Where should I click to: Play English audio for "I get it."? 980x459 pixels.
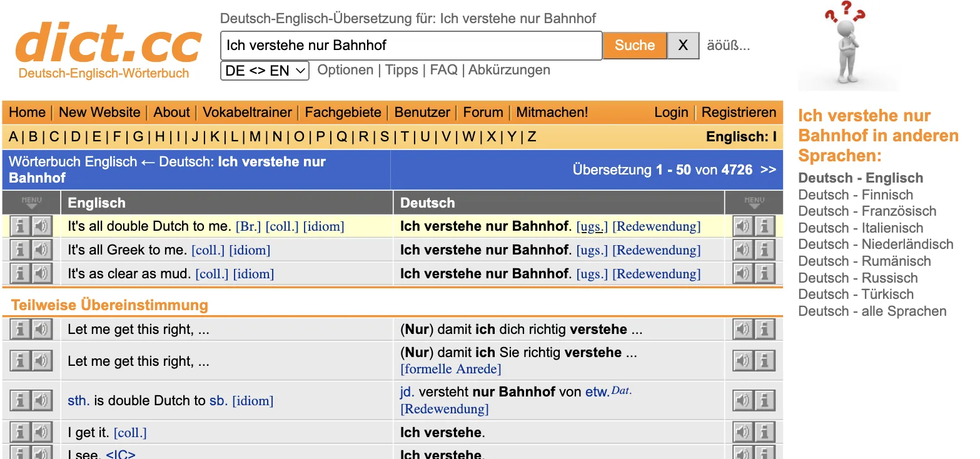(x=41, y=432)
